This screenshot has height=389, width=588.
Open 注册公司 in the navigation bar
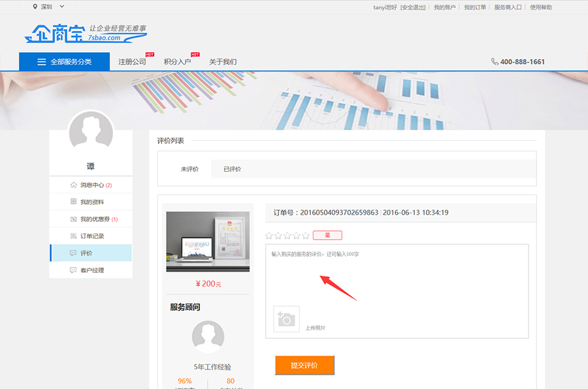[x=132, y=62]
